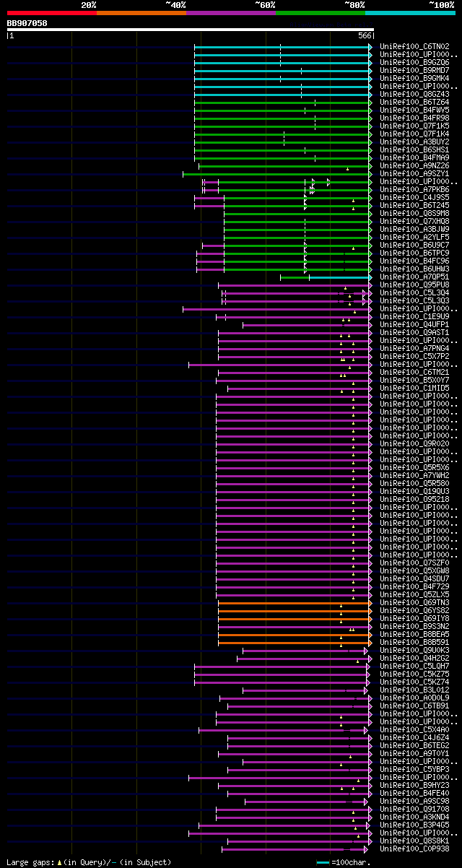Select label UniRef100_A0D0L9

tap(416, 698)
